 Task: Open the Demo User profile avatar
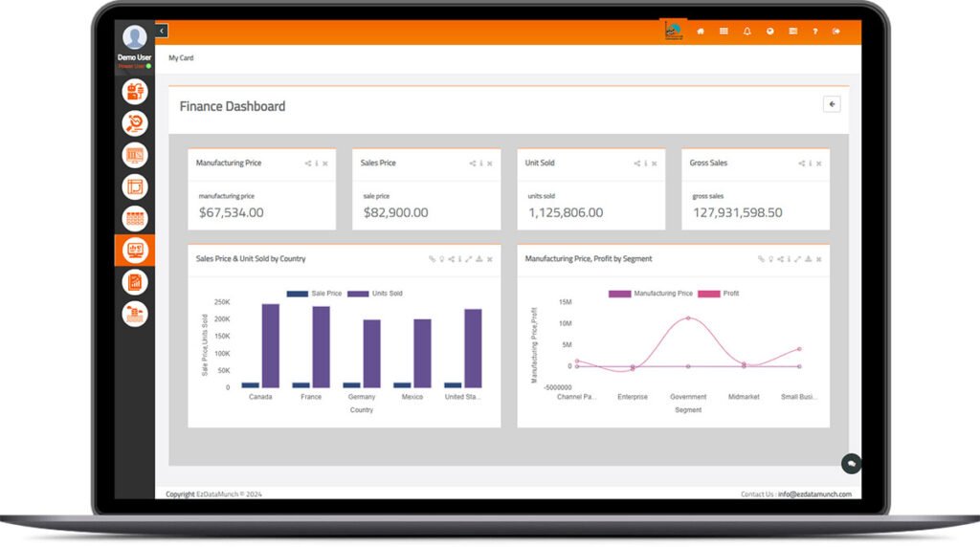point(134,37)
